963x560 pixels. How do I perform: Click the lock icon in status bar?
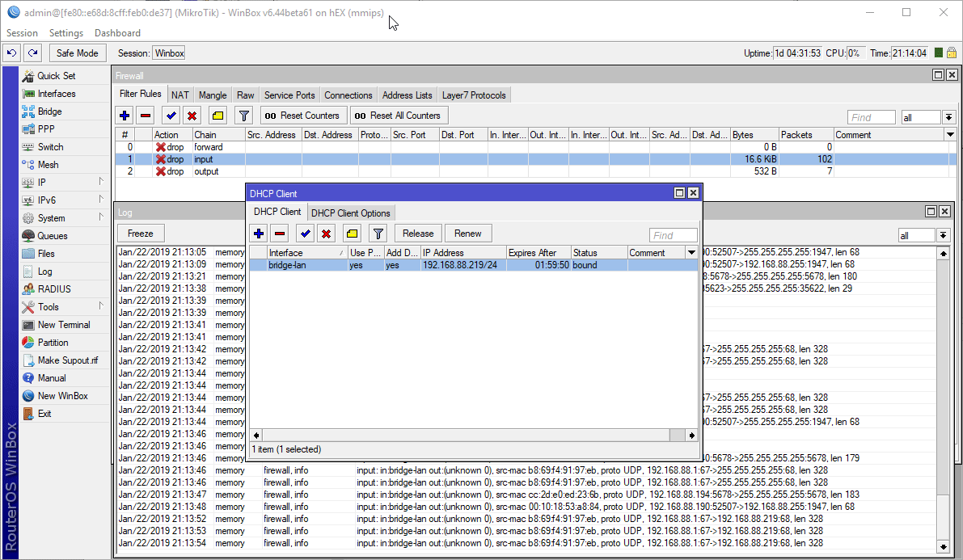pyautogui.click(x=952, y=53)
